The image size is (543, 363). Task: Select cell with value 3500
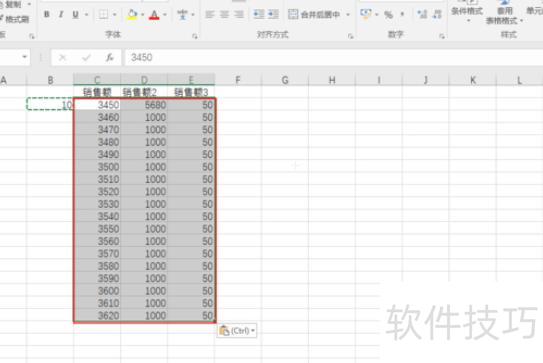97,167
